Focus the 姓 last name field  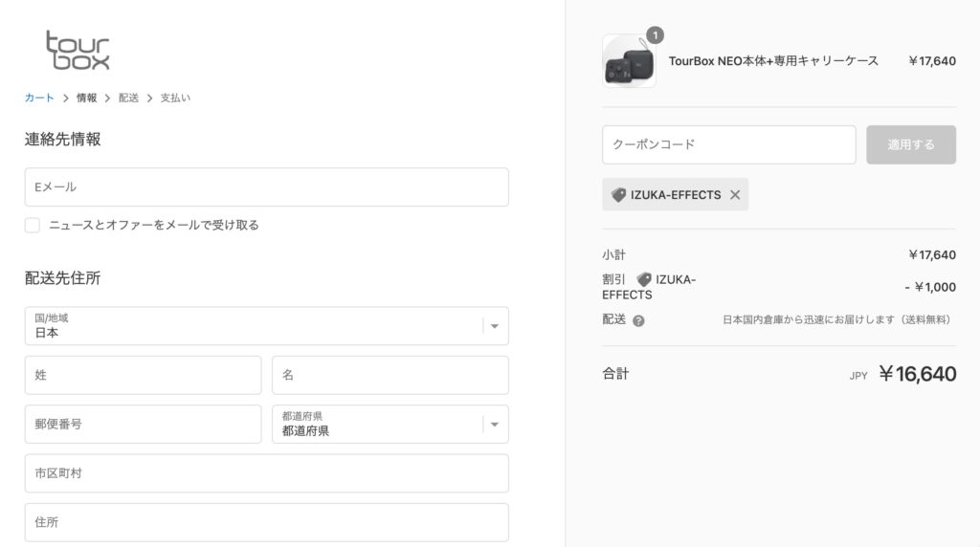(x=144, y=375)
